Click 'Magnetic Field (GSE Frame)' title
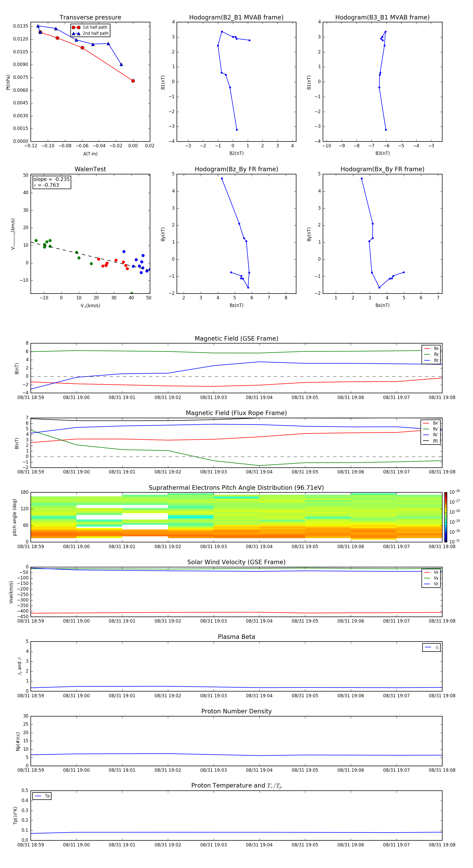 point(236,339)
